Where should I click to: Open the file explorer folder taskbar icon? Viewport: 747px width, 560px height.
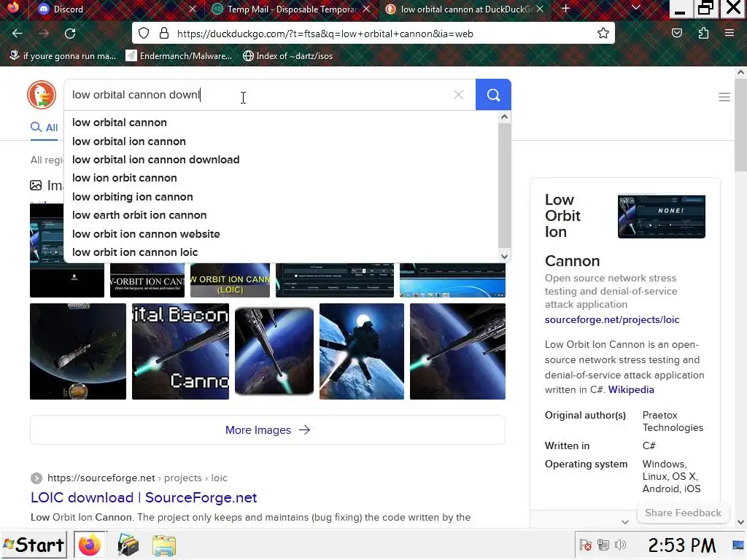[164, 545]
